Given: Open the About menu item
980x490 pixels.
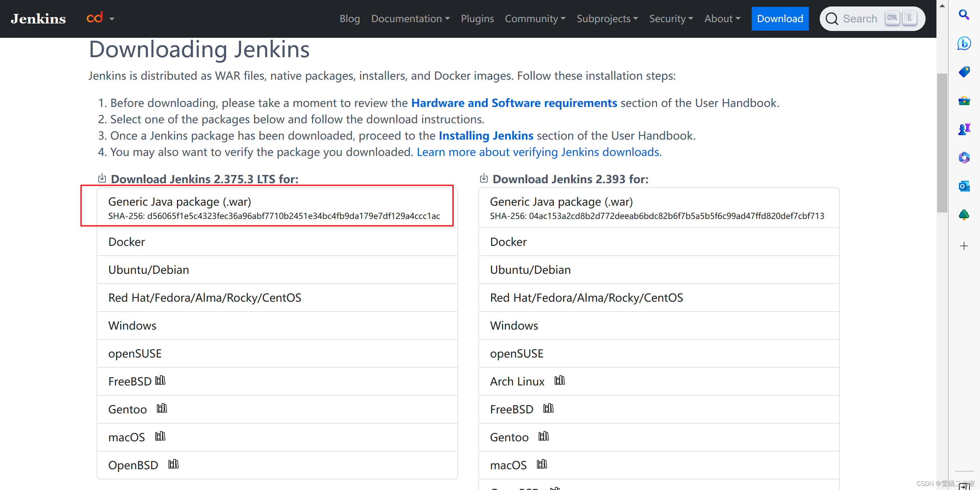Looking at the screenshot, I should coord(722,18).
